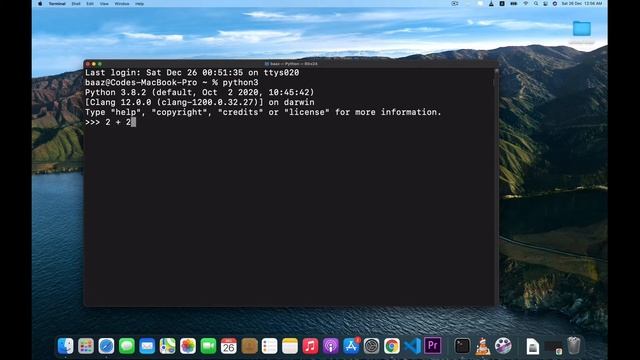Open App Store in the dock
Image resolution: width=640 pixels, height=360 pixels.
tap(351, 346)
